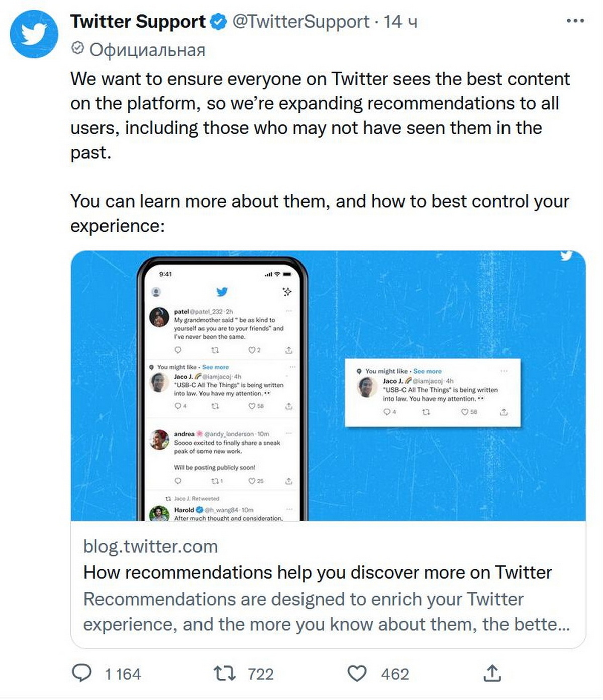Open the blog.twitter.com link card domain

(x=150, y=546)
